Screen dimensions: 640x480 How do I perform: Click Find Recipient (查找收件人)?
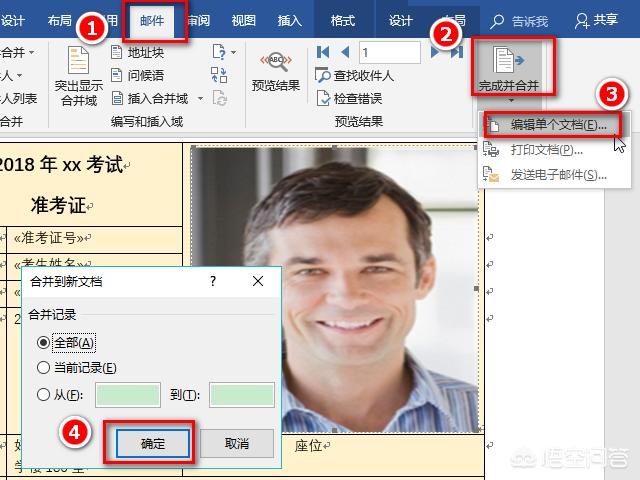coord(354,75)
